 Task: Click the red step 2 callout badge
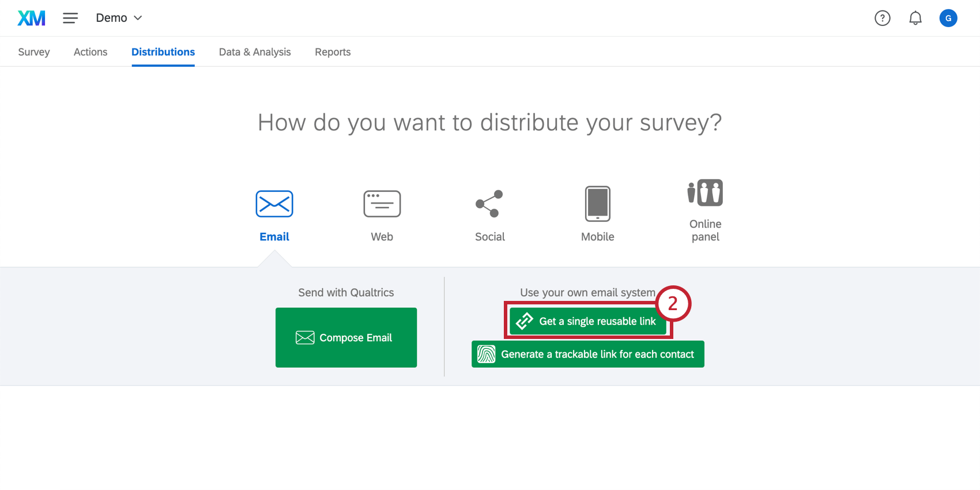point(673,304)
